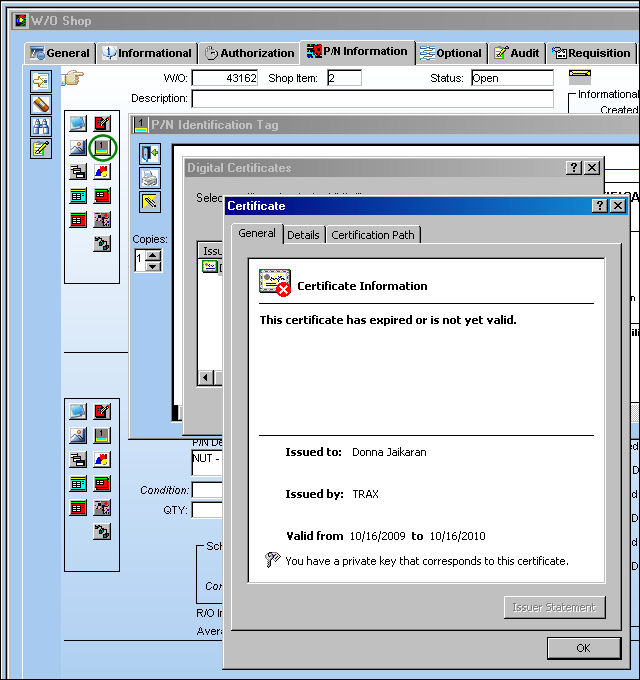Open the Certification Path tab

373,235
